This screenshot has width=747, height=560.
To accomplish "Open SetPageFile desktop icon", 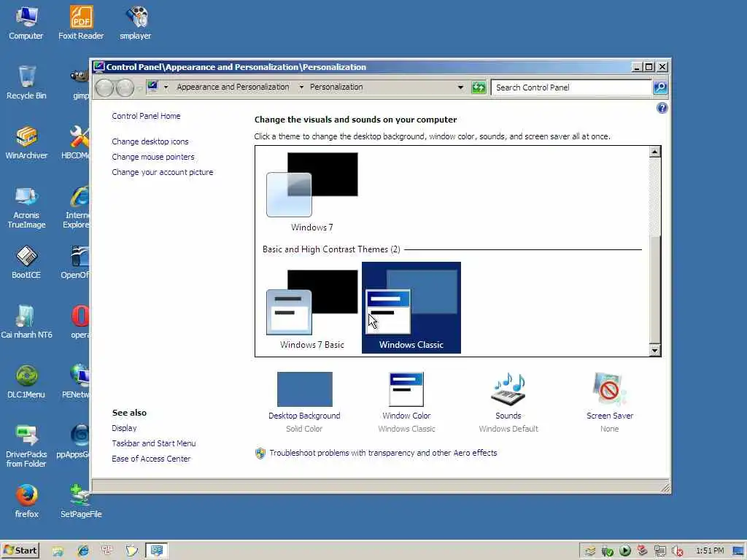I will (x=81, y=502).
